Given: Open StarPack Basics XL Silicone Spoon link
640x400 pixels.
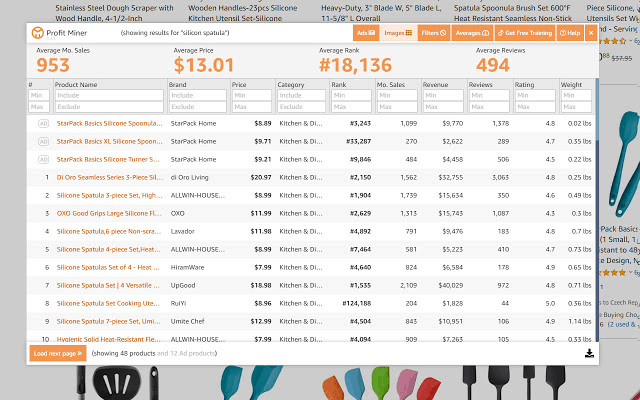Looking at the screenshot, I should 109,141.
